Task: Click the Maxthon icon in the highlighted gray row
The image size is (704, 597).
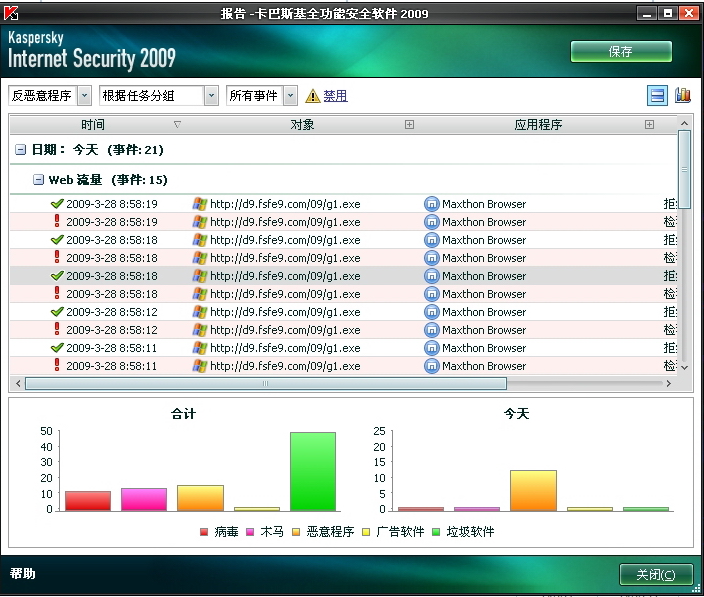Action: [x=431, y=276]
